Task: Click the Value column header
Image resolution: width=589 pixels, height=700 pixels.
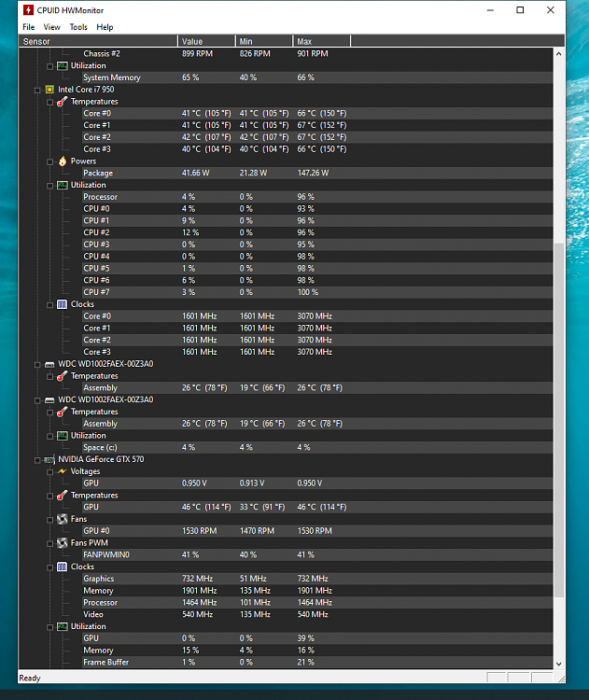Action: pyautogui.click(x=205, y=41)
